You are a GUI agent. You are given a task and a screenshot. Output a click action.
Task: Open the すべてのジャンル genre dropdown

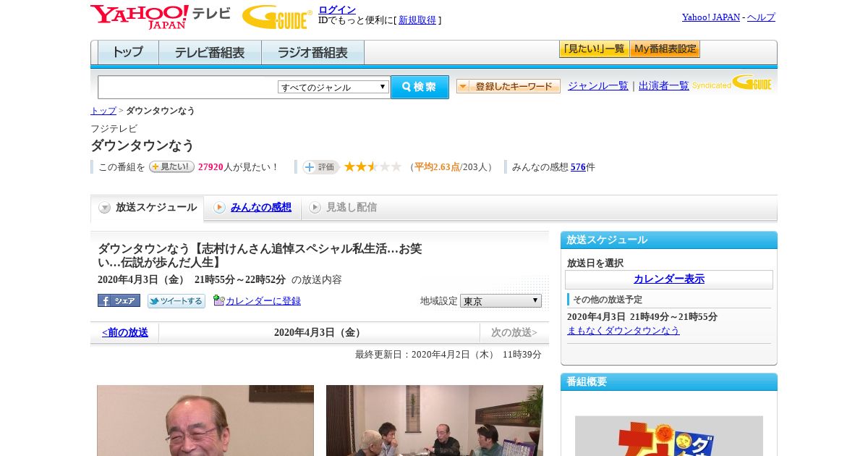coord(333,87)
